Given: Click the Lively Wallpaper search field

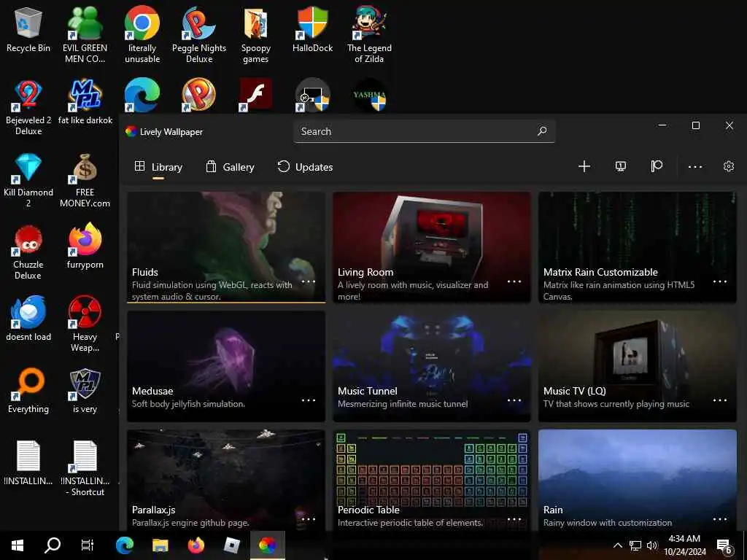Looking at the screenshot, I should click(x=424, y=131).
